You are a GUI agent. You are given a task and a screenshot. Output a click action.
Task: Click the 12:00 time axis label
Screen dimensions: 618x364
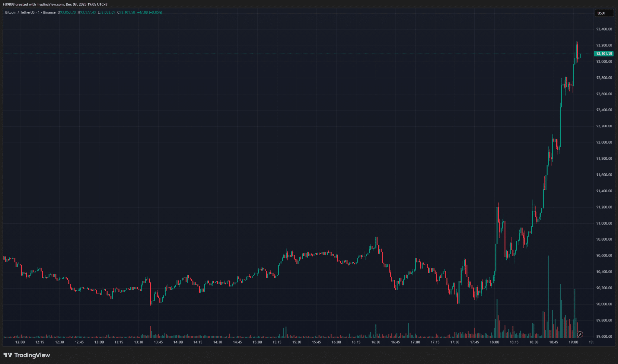[20, 342]
